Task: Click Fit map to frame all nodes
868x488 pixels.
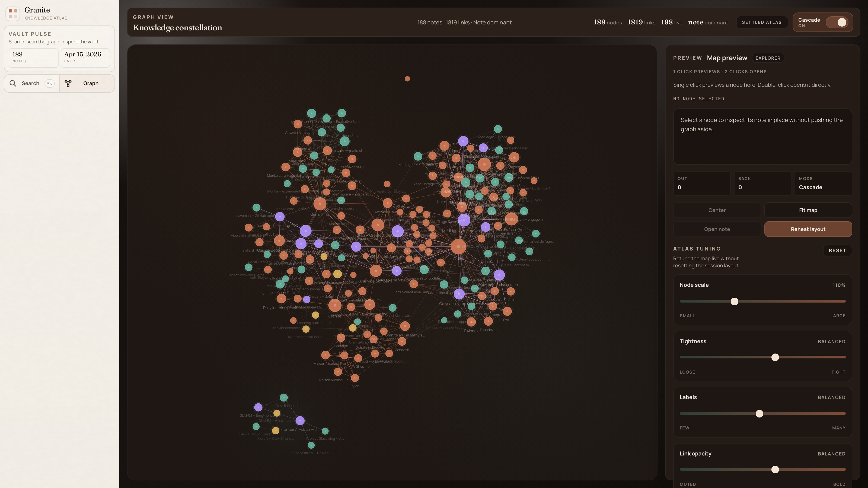Action: [808, 210]
